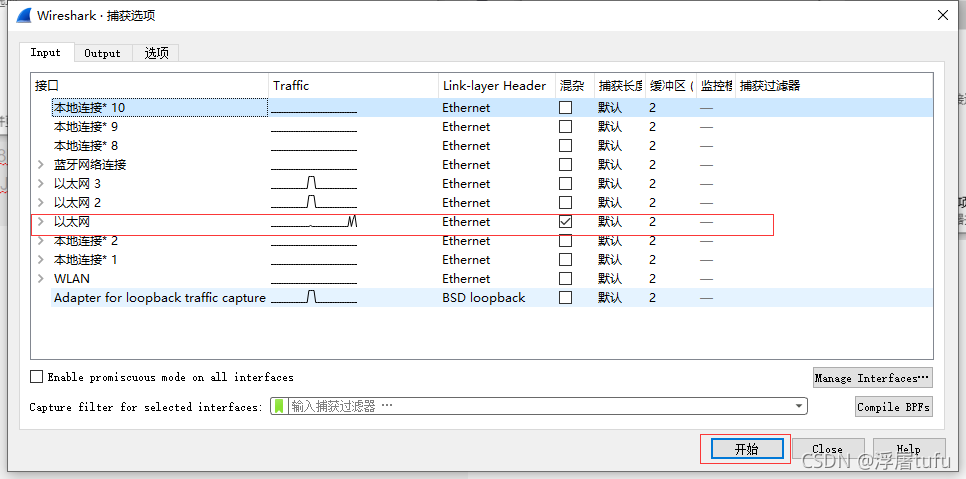The image size is (966, 479).
Task: Open the capture filter dropdown arrow
Action: click(799, 406)
